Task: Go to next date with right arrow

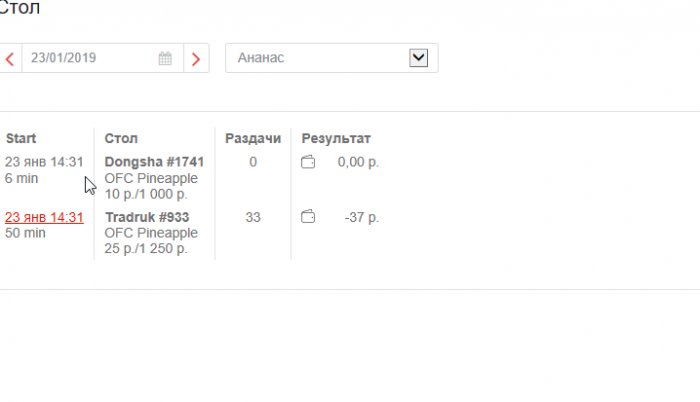Action: click(196, 59)
